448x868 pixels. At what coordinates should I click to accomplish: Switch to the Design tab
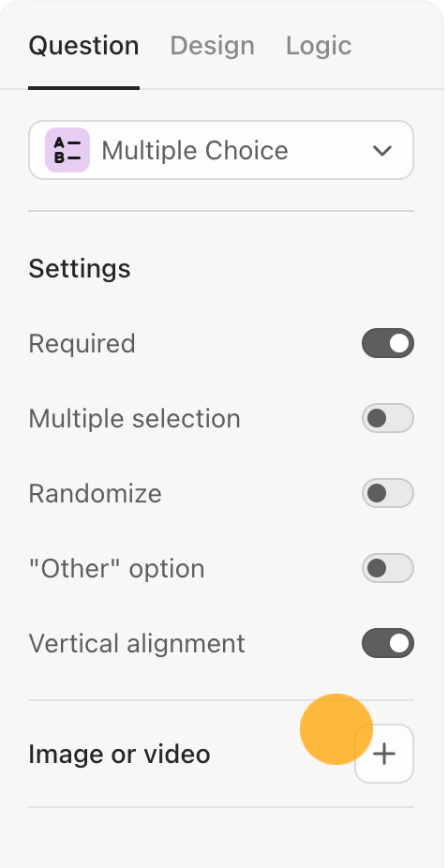tap(212, 45)
